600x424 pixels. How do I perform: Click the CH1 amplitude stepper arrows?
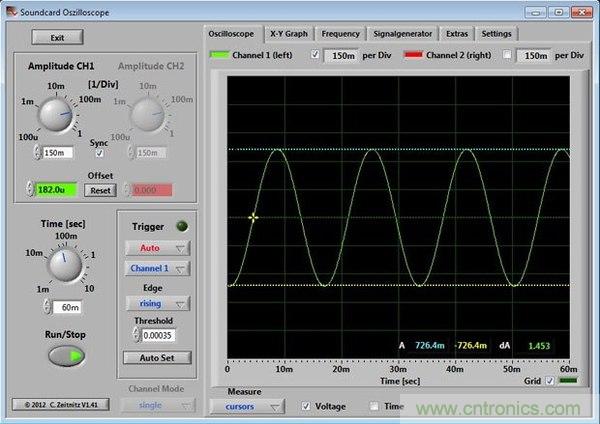click(x=37, y=153)
